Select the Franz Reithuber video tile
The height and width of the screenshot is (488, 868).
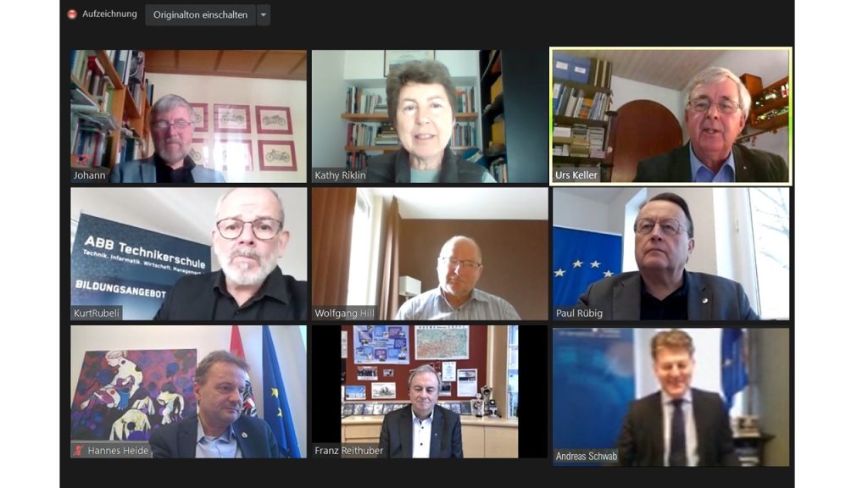430,391
